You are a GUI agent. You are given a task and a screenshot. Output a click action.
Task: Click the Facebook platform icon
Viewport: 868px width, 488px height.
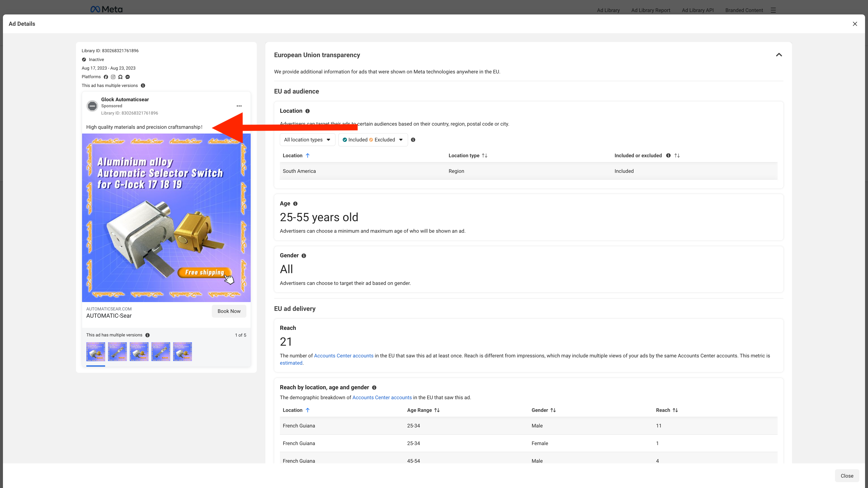(106, 77)
